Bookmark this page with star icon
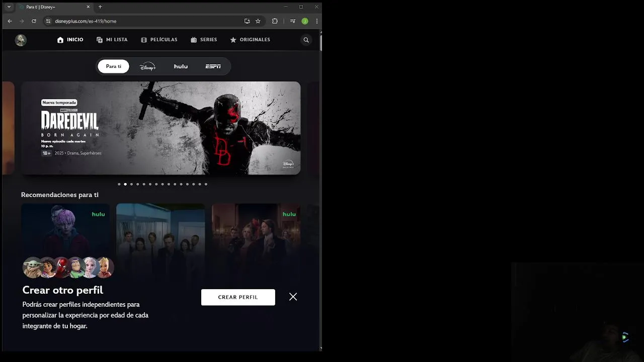 click(x=258, y=21)
